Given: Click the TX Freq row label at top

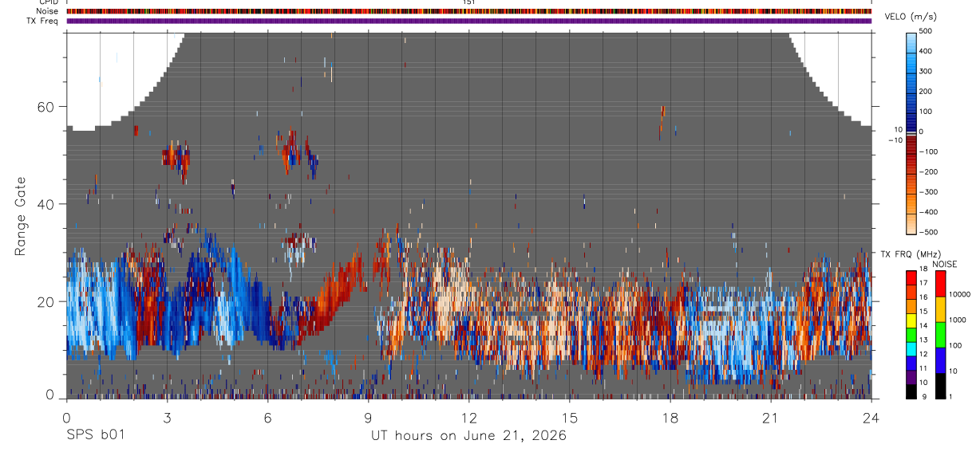Looking at the screenshot, I should pyautogui.click(x=43, y=21).
